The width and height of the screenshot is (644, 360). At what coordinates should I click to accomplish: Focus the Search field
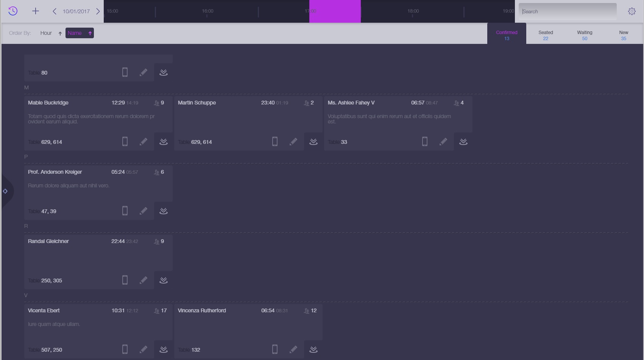(x=568, y=11)
